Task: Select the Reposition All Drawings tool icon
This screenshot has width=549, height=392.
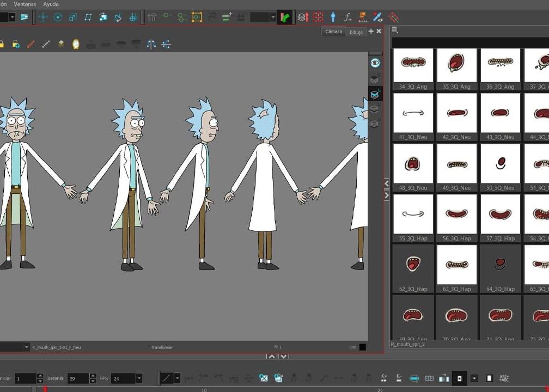Action: tap(133, 17)
